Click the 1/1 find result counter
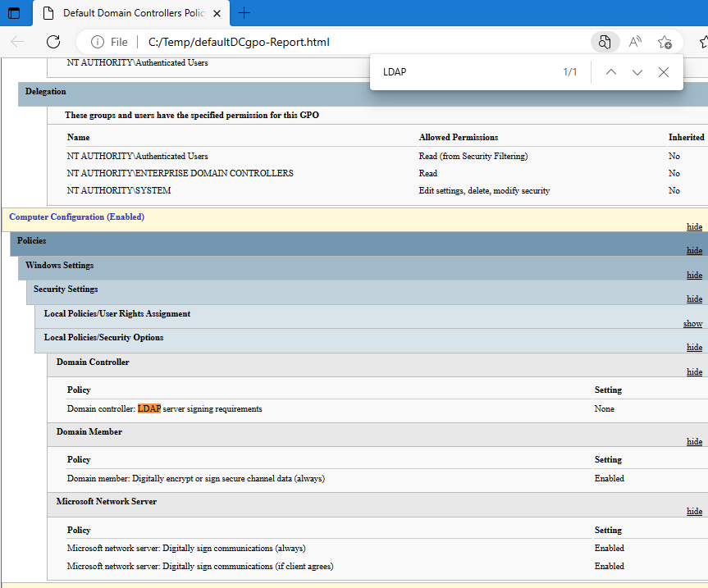Image resolution: width=708 pixels, height=588 pixels. [570, 72]
